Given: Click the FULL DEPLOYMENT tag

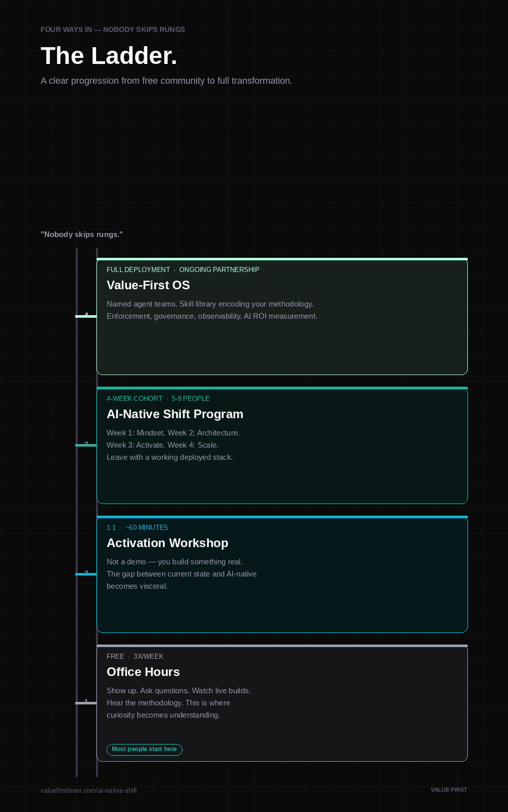Looking at the screenshot, I should tap(138, 269).
